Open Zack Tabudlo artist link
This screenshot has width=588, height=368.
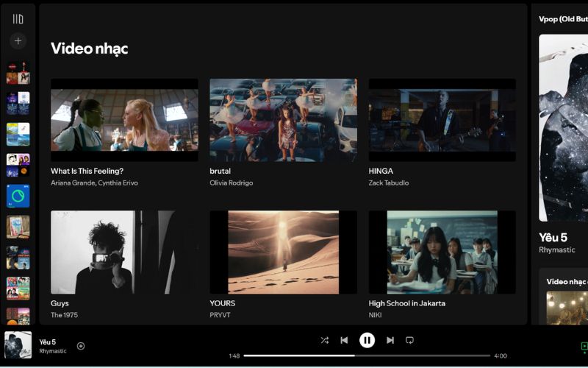point(389,183)
